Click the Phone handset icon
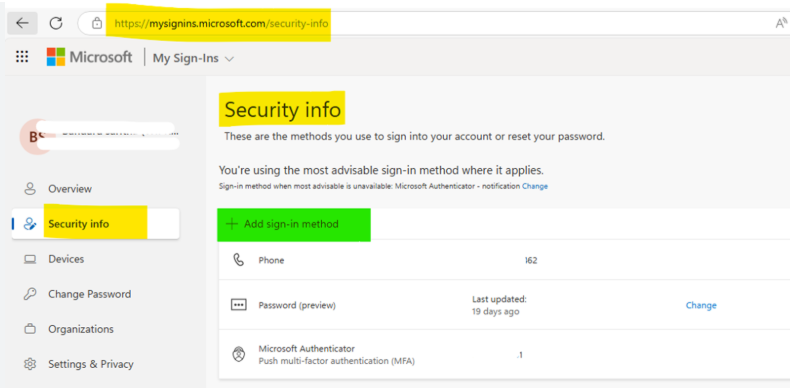 coord(238,260)
